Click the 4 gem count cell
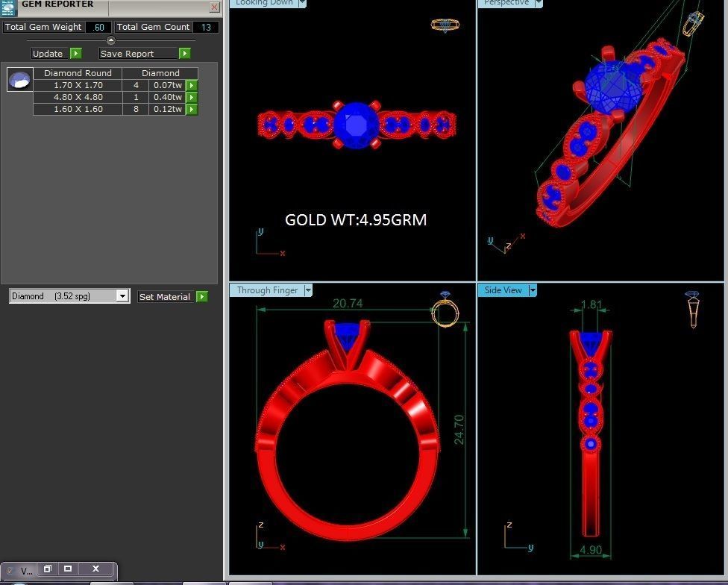Viewport: 728px width, 585px height. point(136,85)
